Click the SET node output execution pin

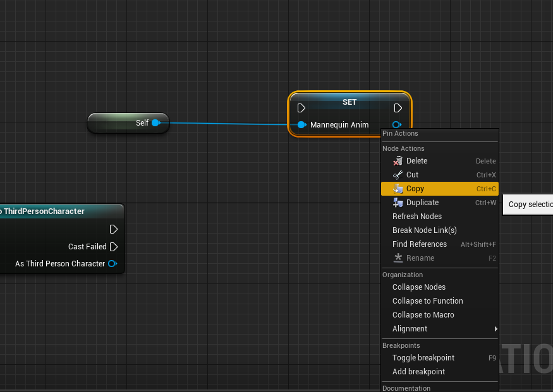click(x=398, y=108)
